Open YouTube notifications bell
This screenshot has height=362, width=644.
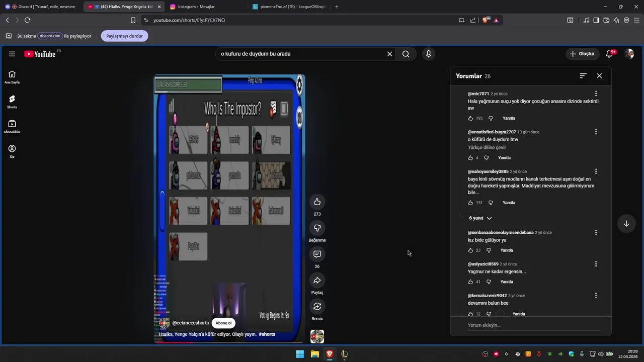[609, 54]
